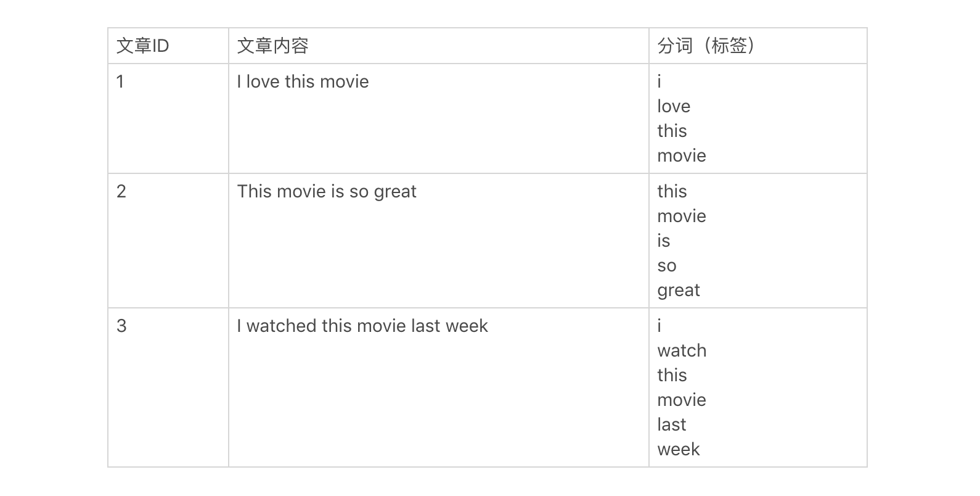Image resolution: width=980 pixels, height=496 pixels.
Task: Click the token "week" in the tags column
Action: tap(679, 449)
